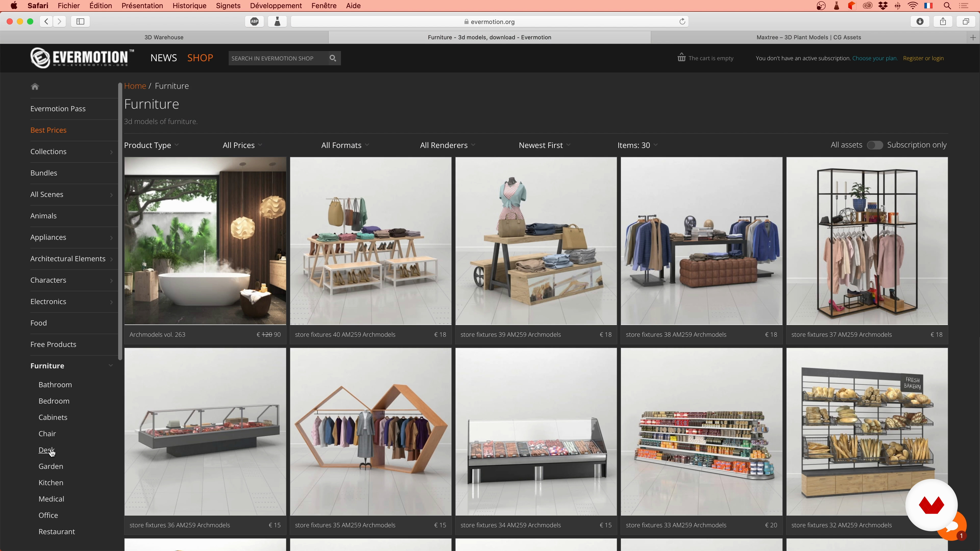
Task: Open the Fichier menu
Action: 68,6
